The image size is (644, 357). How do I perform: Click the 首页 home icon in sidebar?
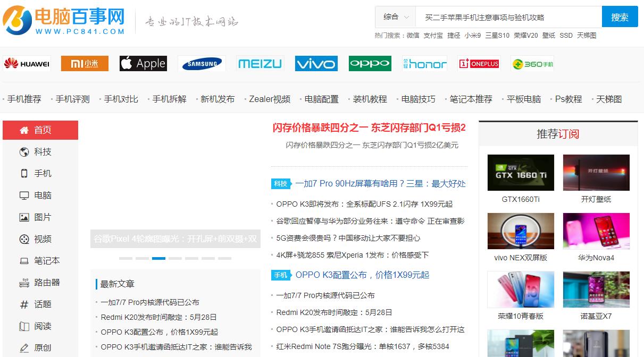(x=23, y=130)
